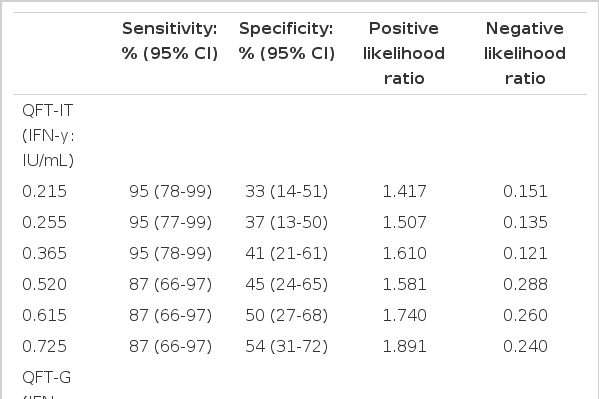Select specificity cell 54 (31-72)
This screenshot has height=399, width=599.
[287, 346]
